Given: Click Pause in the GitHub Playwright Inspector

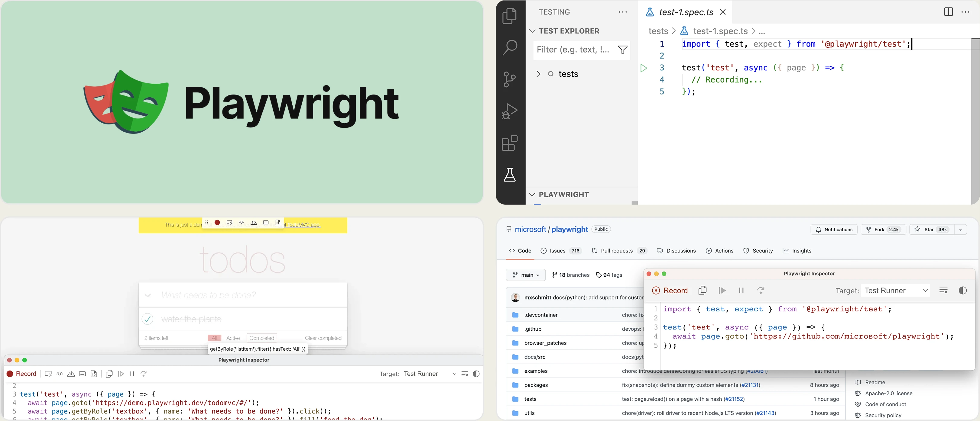Looking at the screenshot, I should (741, 291).
